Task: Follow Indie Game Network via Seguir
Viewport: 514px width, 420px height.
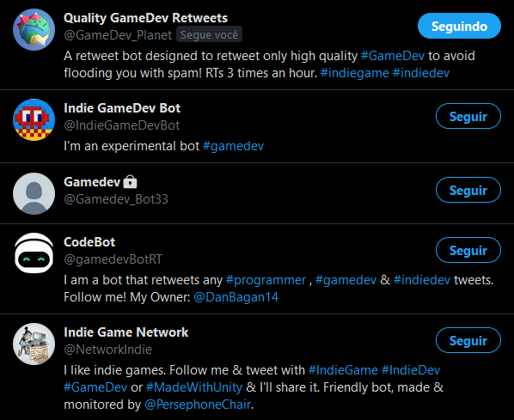Action: pyautogui.click(x=468, y=340)
